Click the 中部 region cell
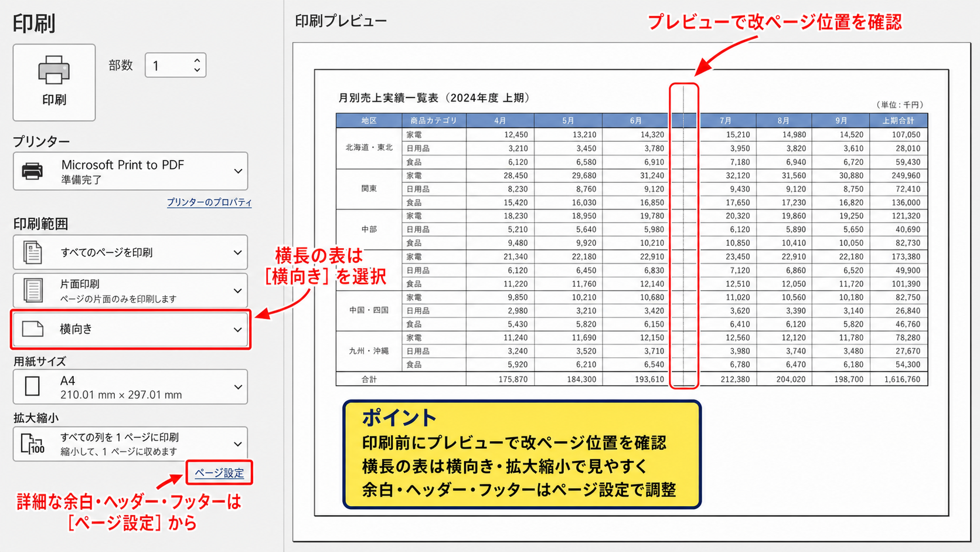 pyautogui.click(x=369, y=229)
